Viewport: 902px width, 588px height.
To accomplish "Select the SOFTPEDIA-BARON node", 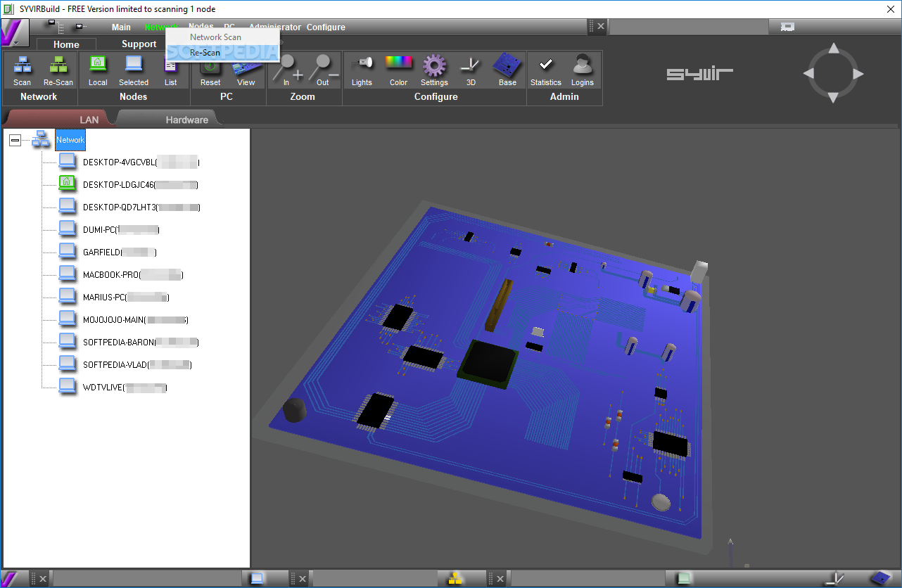I will pyautogui.click(x=141, y=343).
